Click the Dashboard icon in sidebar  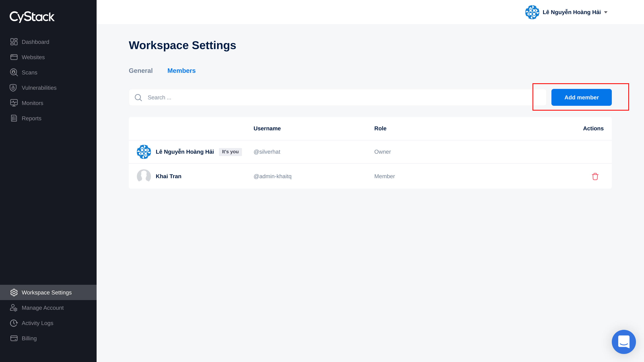14,42
